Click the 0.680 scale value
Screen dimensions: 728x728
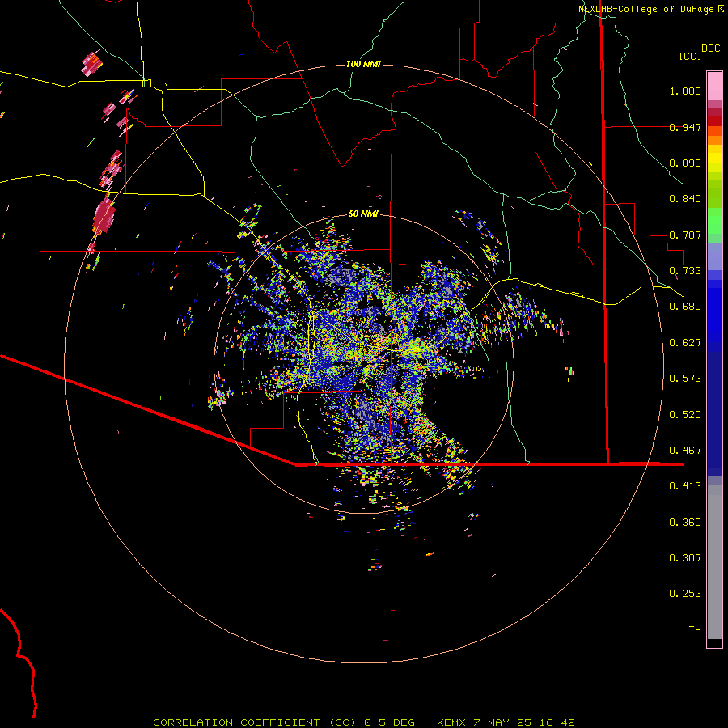[685, 307]
